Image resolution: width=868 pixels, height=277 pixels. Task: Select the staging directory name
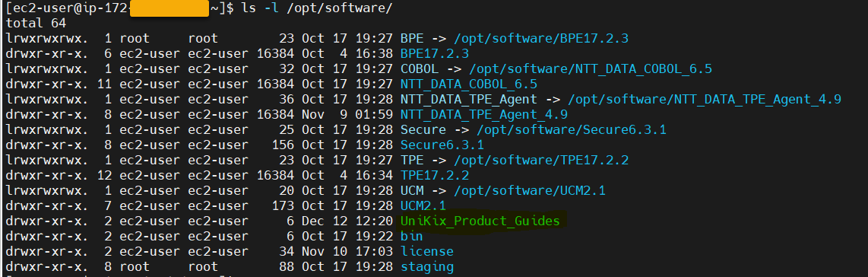coord(427,266)
